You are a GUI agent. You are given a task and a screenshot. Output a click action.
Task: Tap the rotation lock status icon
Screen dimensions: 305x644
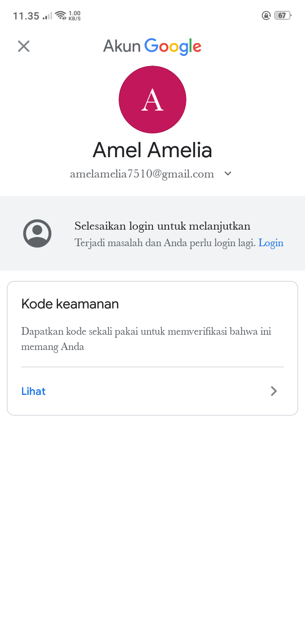pyautogui.click(x=266, y=16)
